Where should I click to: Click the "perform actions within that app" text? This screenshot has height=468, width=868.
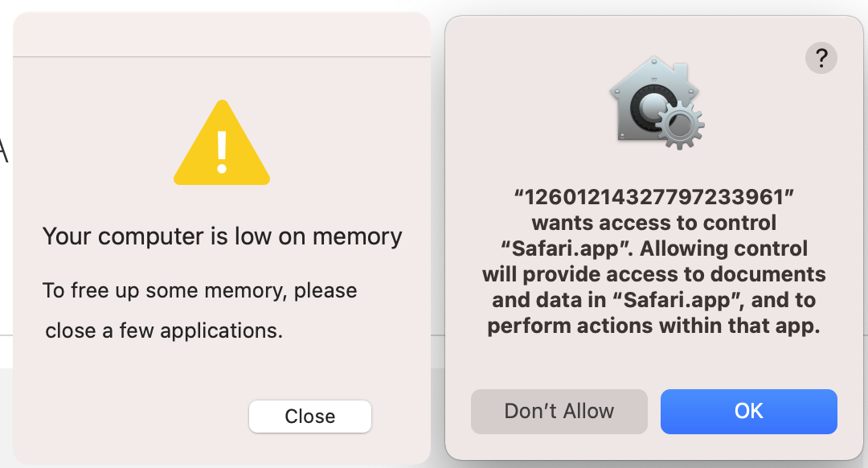[x=653, y=326]
